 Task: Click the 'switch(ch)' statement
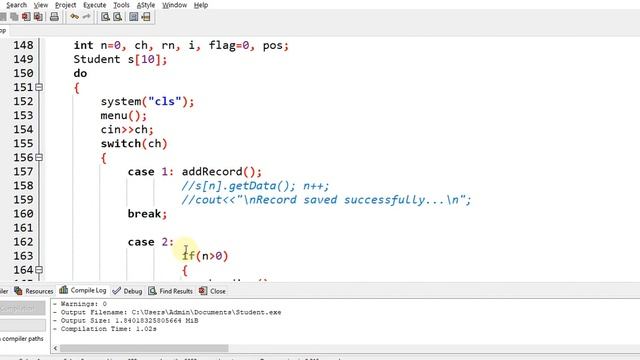coord(134,144)
